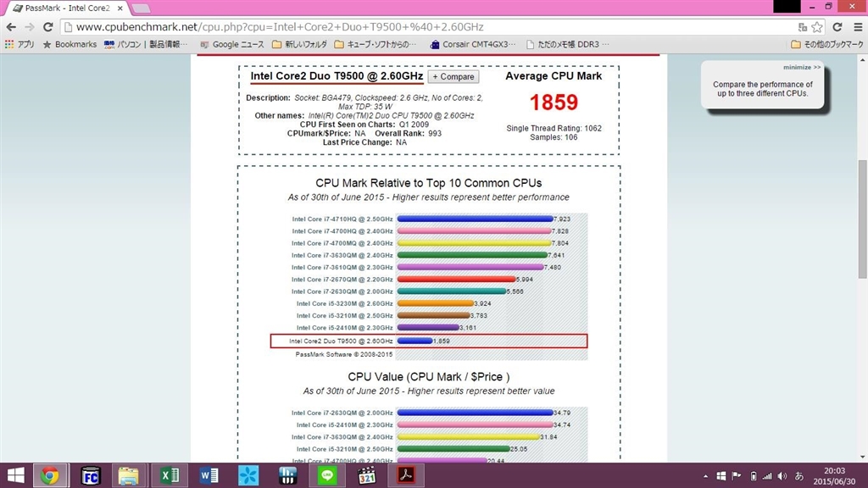Open Corsair CMT4GX3 bookmark
This screenshot has height=488, width=868.
coord(473,44)
